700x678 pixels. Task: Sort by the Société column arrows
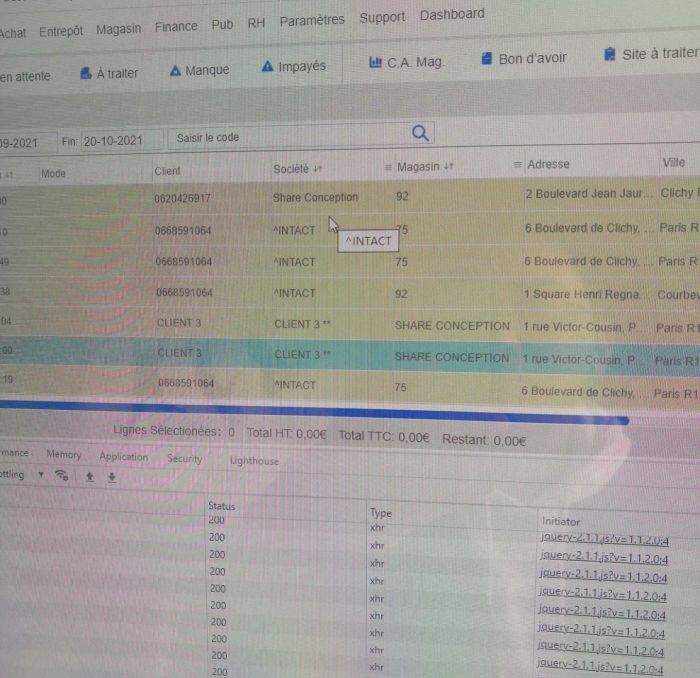(x=318, y=170)
